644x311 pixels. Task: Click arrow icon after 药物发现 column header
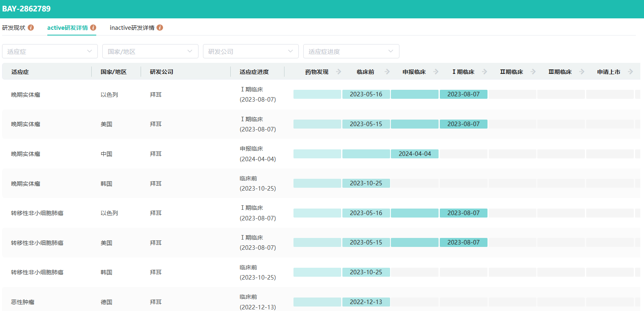tap(338, 72)
